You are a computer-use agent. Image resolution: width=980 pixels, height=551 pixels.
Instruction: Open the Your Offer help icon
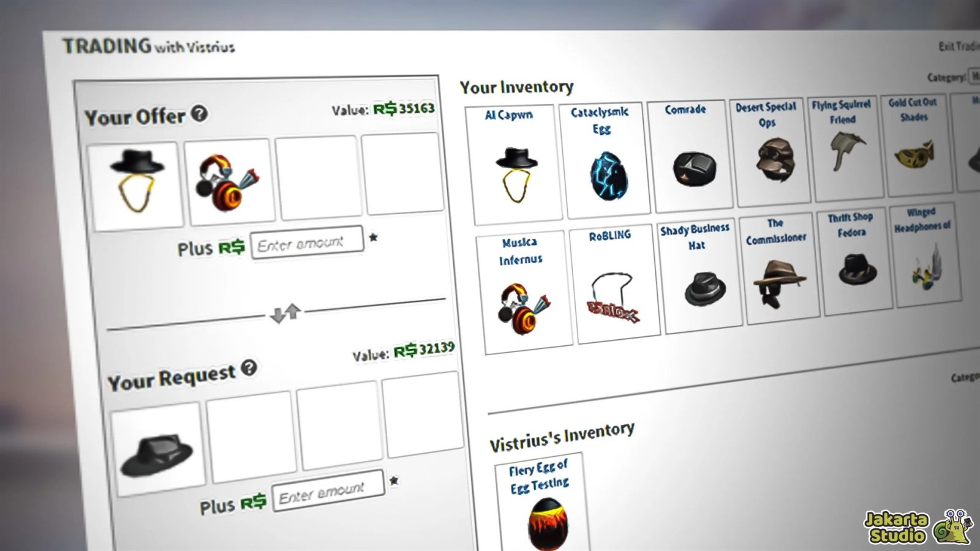197,114
